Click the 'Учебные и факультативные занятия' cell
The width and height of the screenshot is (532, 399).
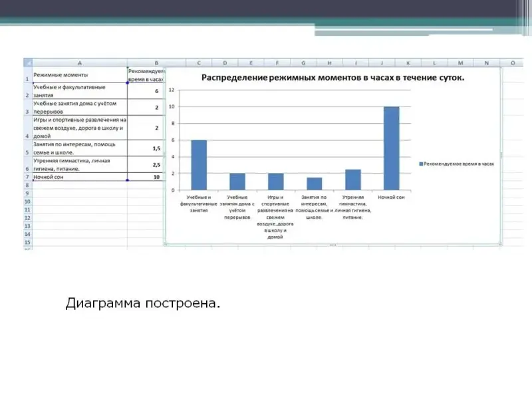(x=79, y=91)
